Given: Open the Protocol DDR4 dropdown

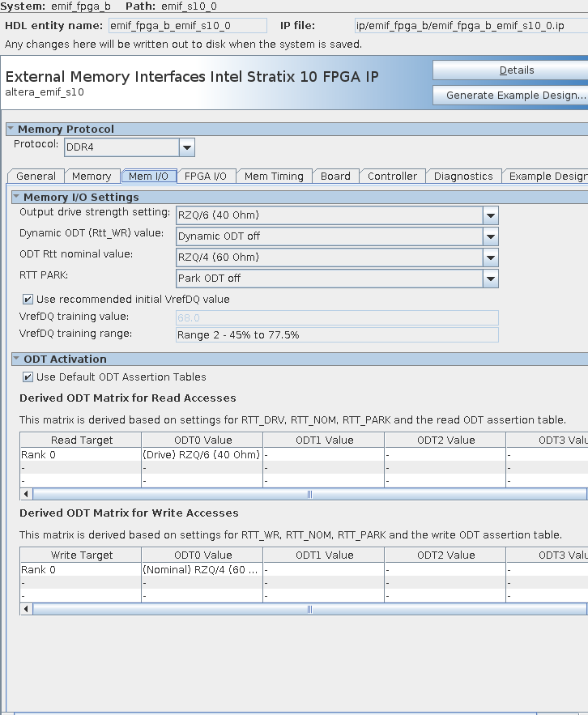Looking at the screenshot, I should (x=187, y=147).
